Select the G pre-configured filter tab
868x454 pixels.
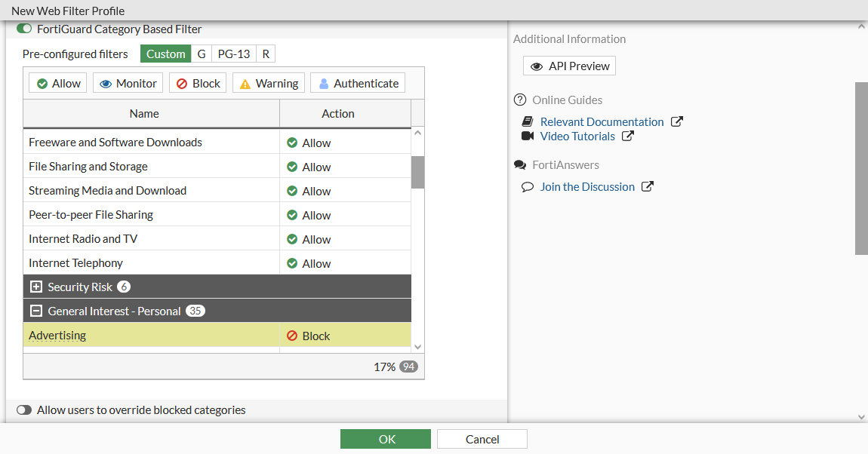click(x=201, y=54)
